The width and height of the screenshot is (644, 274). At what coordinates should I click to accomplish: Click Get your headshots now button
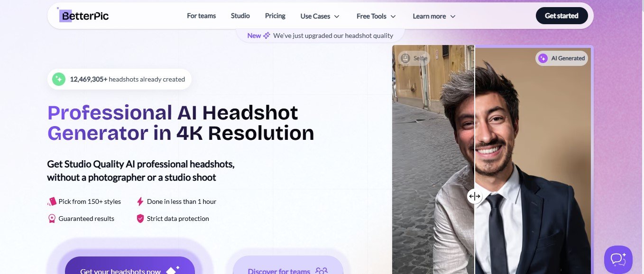pyautogui.click(x=129, y=267)
